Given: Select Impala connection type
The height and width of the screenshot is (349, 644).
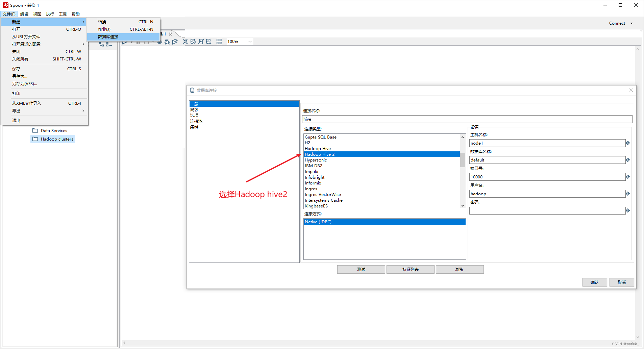Looking at the screenshot, I should tap(382, 171).
